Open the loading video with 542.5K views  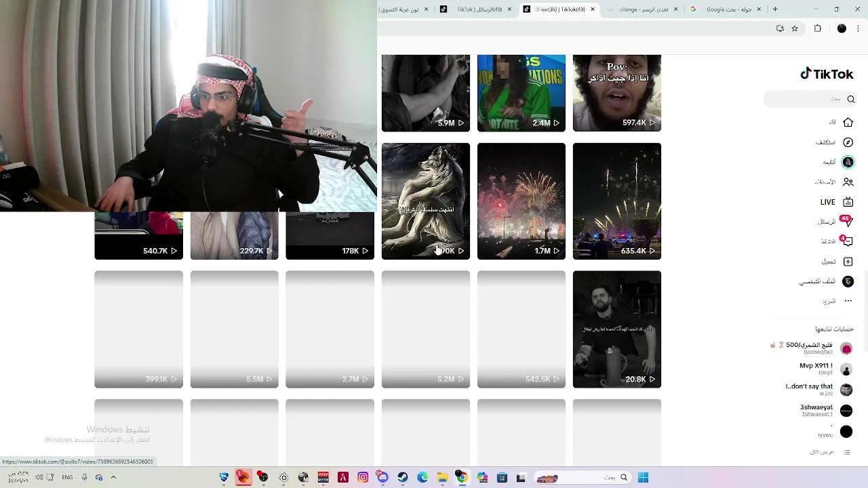point(521,329)
